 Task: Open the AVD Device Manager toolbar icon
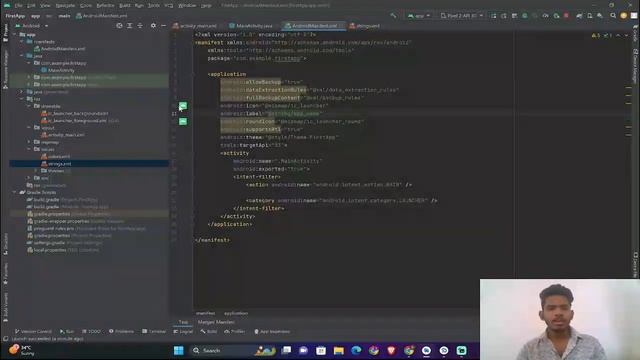click(590, 16)
